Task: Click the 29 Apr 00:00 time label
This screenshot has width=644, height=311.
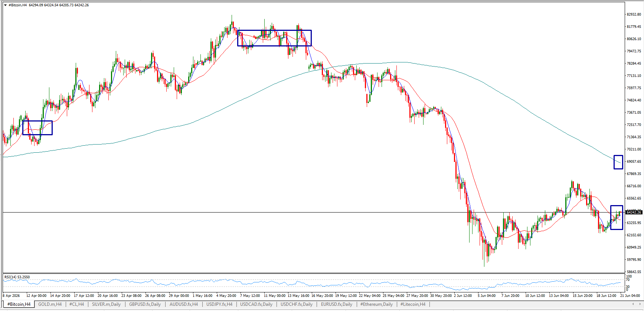Action: [179, 296]
